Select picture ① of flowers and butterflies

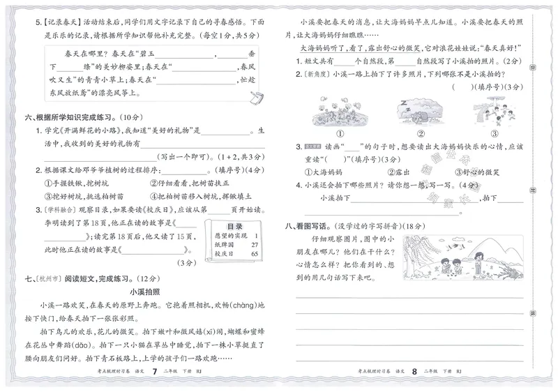[340, 111]
